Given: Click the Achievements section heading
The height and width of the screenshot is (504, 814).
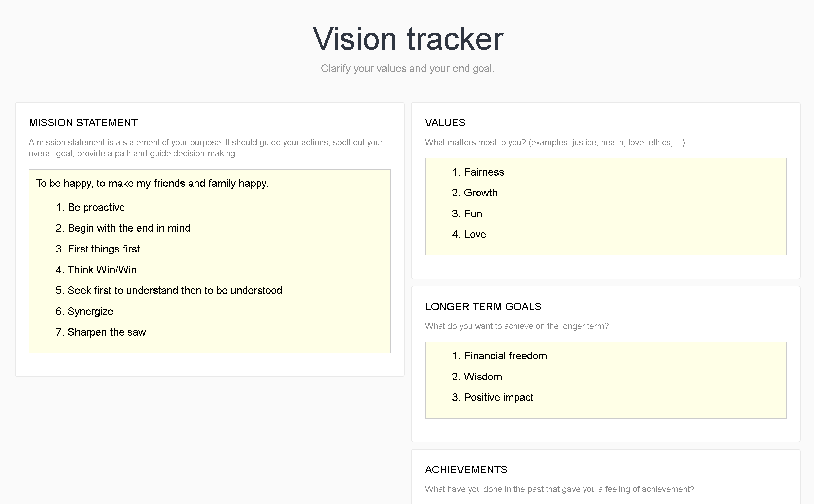Looking at the screenshot, I should point(466,470).
